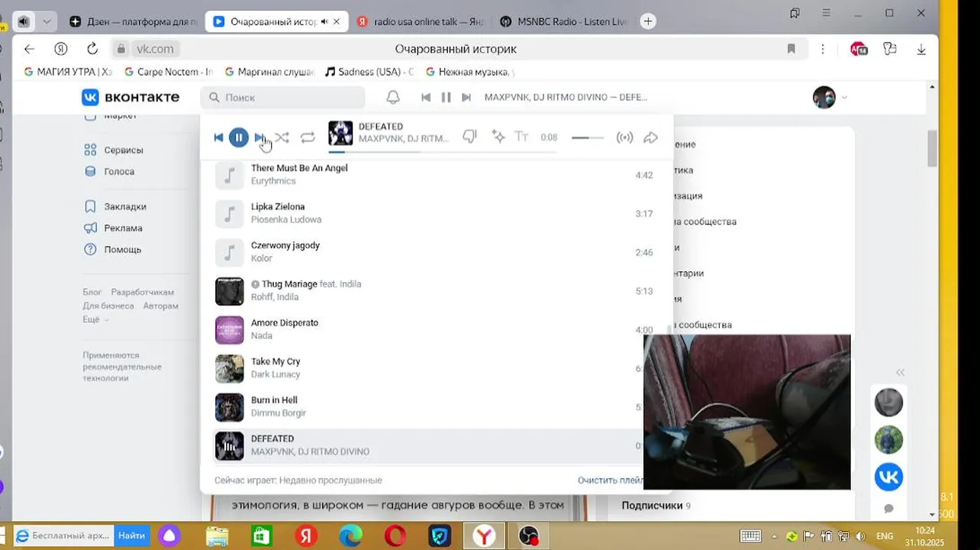The height and width of the screenshot is (550, 980).
Task: Open the Dimmu Borgir artist link
Action: pos(279,413)
